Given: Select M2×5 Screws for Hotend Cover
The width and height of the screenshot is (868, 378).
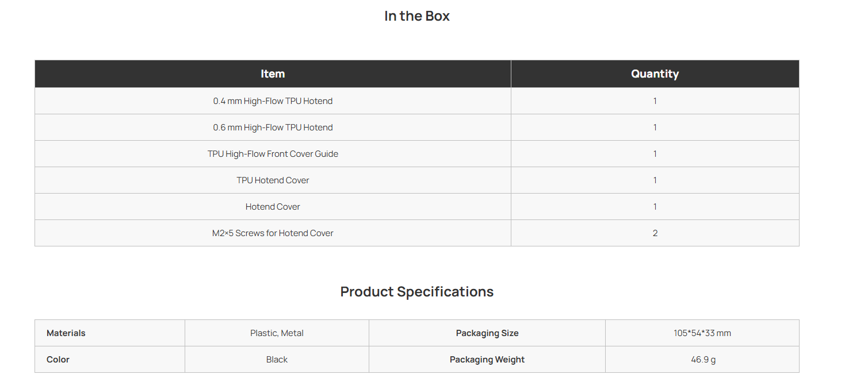Looking at the screenshot, I should pyautogui.click(x=273, y=233).
